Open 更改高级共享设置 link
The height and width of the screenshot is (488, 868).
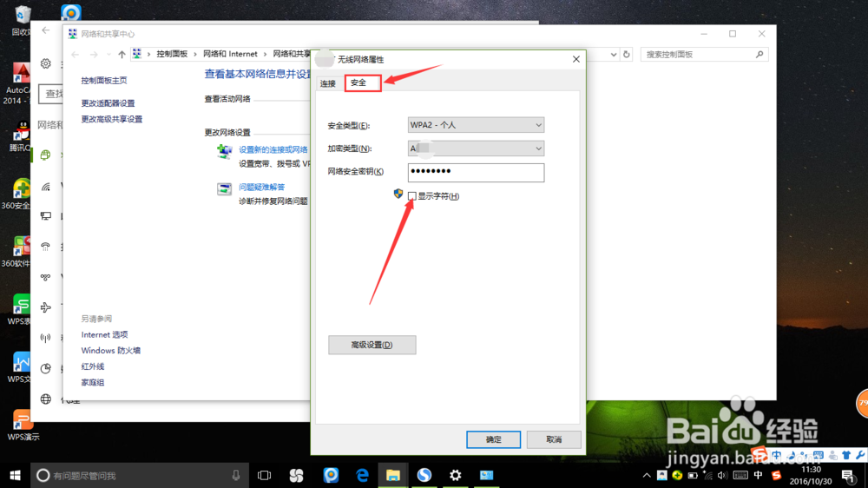[x=112, y=119]
